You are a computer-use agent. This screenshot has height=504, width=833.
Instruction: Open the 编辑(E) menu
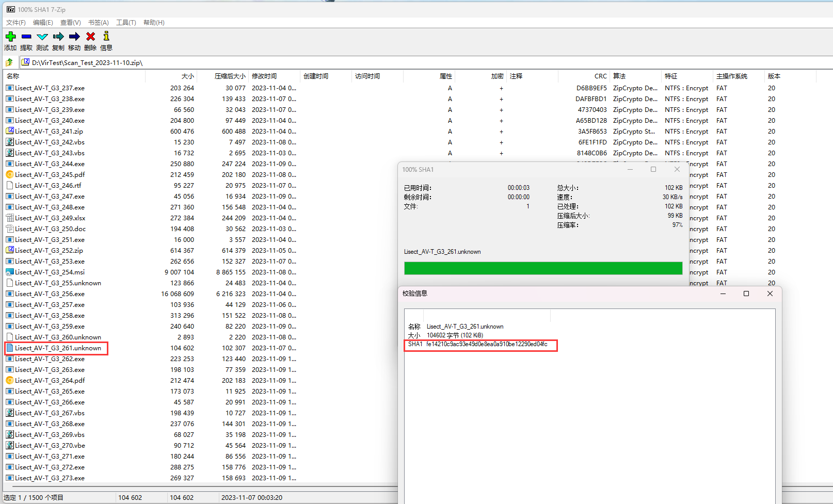point(43,23)
